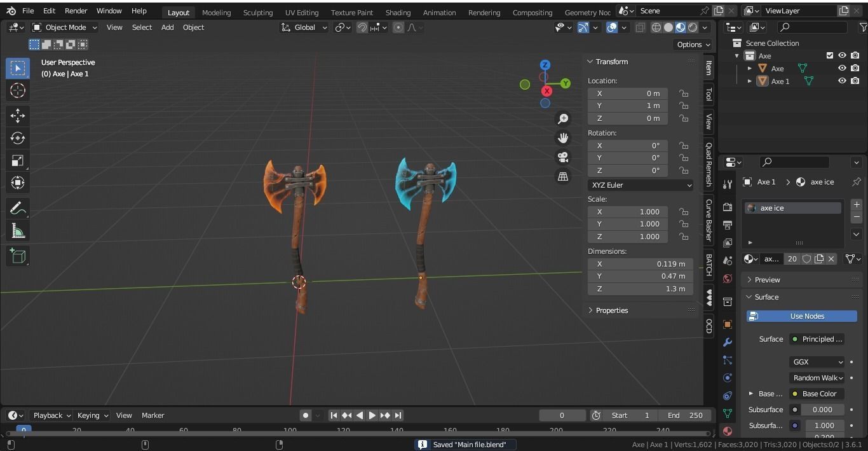Viewport: 868px width, 451px height.
Task: Click the Use Nodes button
Action: click(x=802, y=316)
